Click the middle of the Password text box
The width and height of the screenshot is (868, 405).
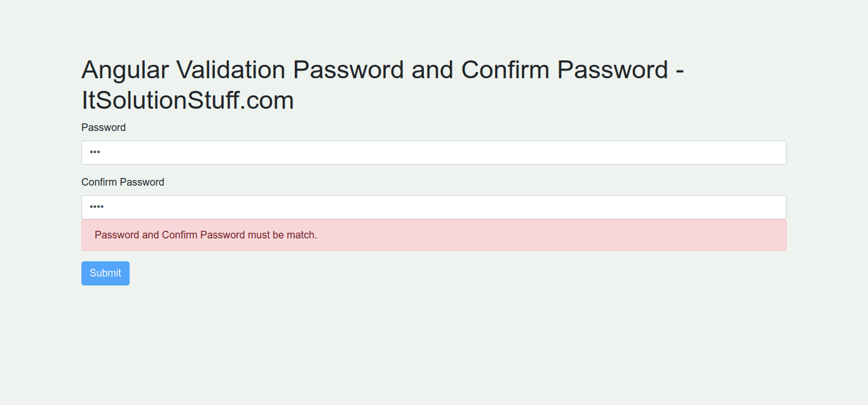[434, 153]
